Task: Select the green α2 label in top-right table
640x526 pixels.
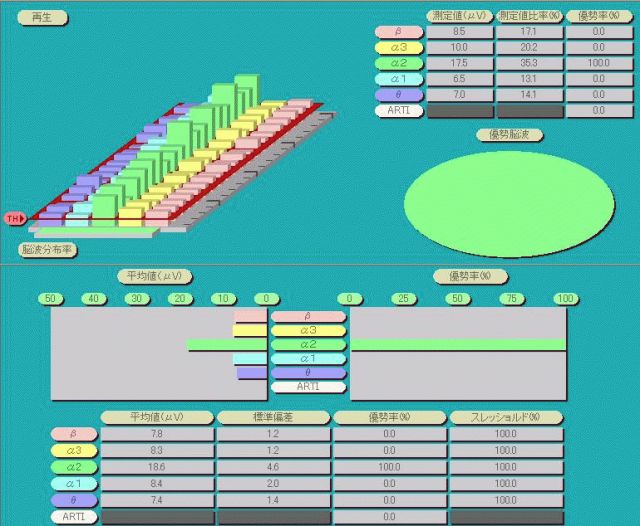Action: point(397,63)
